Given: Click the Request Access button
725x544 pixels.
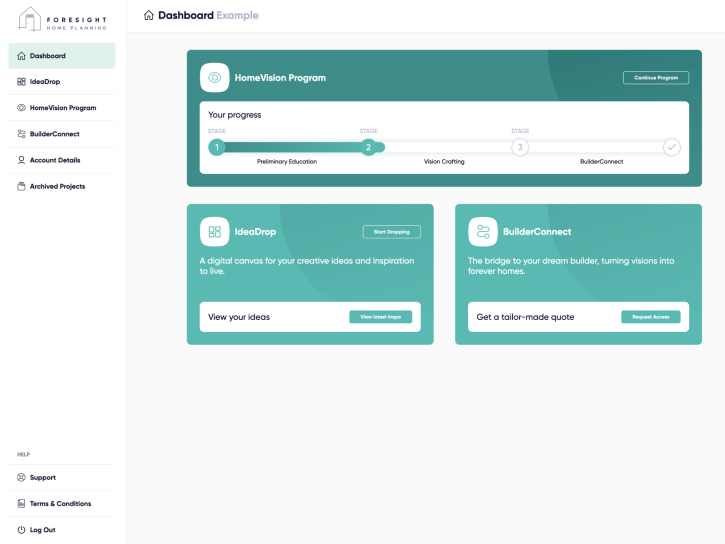Looking at the screenshot, I should point(651,317).
